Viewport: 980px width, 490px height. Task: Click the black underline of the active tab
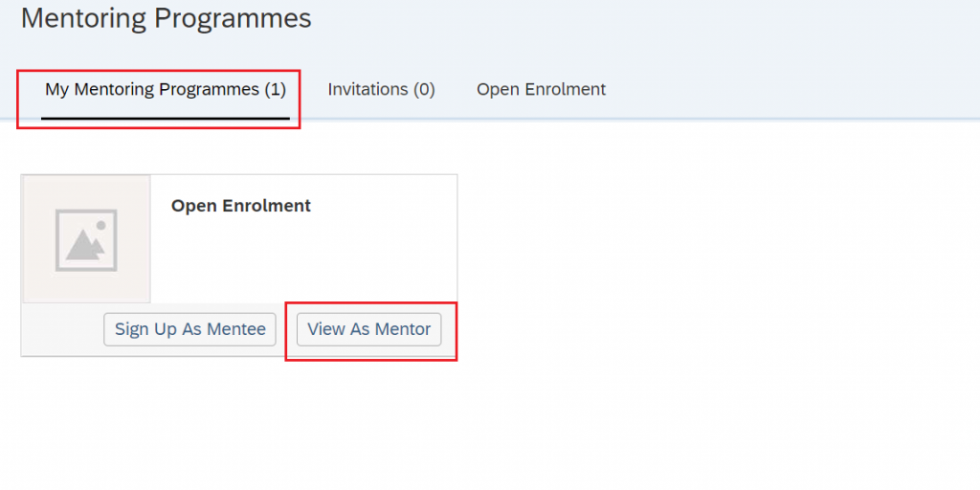point(165,118)
